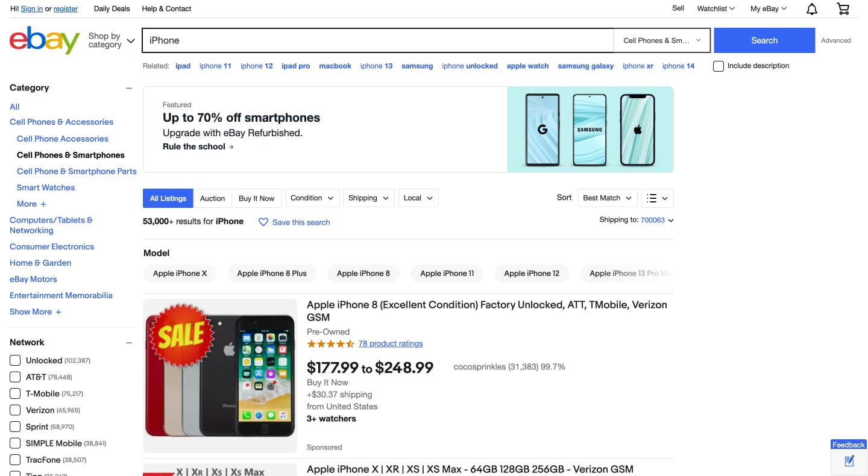Open the shopping cart icon
The image size is (868, 476).
tap(843, 9)
